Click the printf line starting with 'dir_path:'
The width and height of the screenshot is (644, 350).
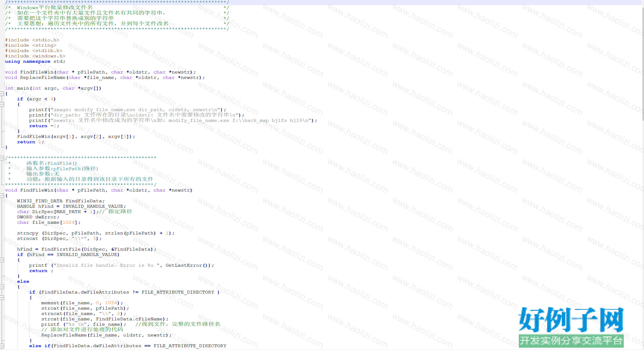point(137,115)
